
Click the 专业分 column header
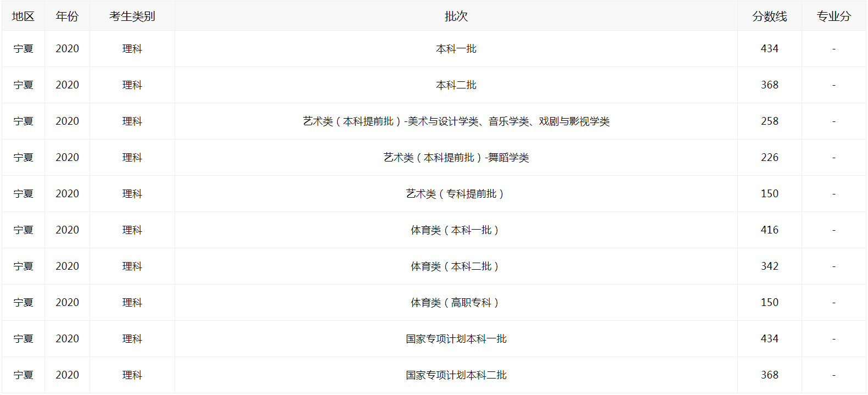[833, 16]
